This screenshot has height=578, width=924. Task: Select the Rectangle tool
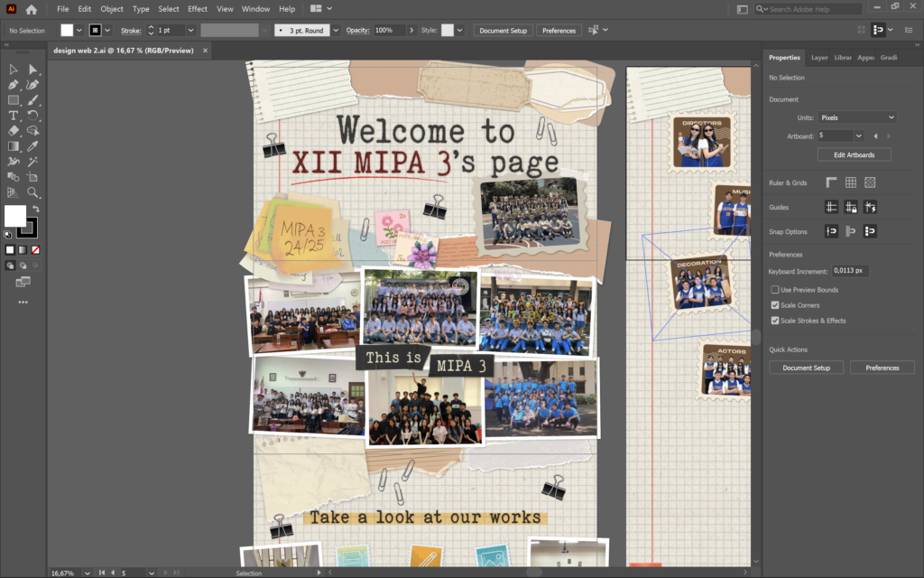13,100
